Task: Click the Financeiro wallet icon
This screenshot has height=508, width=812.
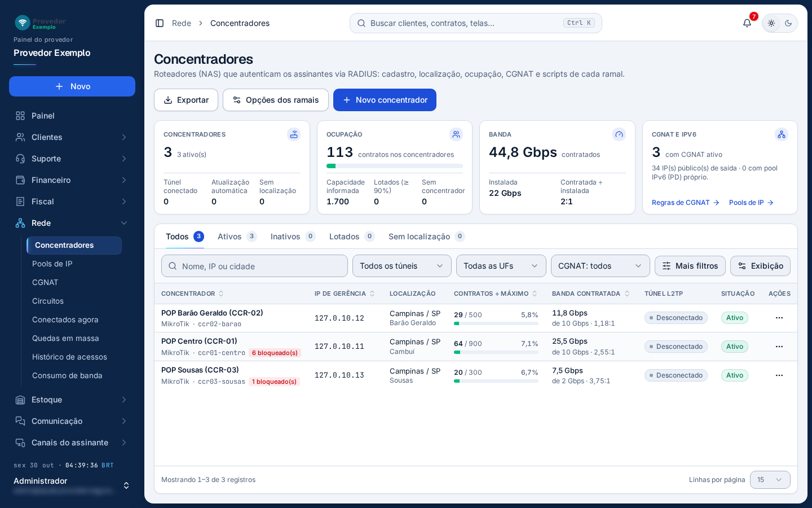Action: (20, 180)
